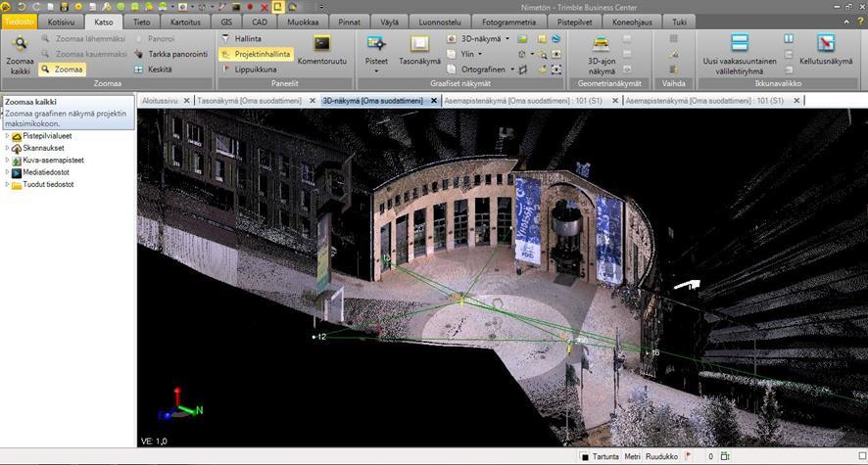
Task: Switch to the Aloitussivu document tab
Action: click(x=160, y=101)
